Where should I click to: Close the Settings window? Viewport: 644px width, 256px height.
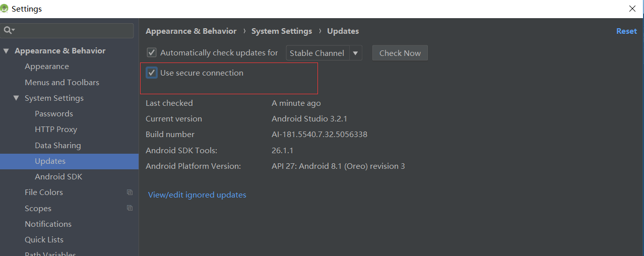pyautogui.click(x=632, y=9)
